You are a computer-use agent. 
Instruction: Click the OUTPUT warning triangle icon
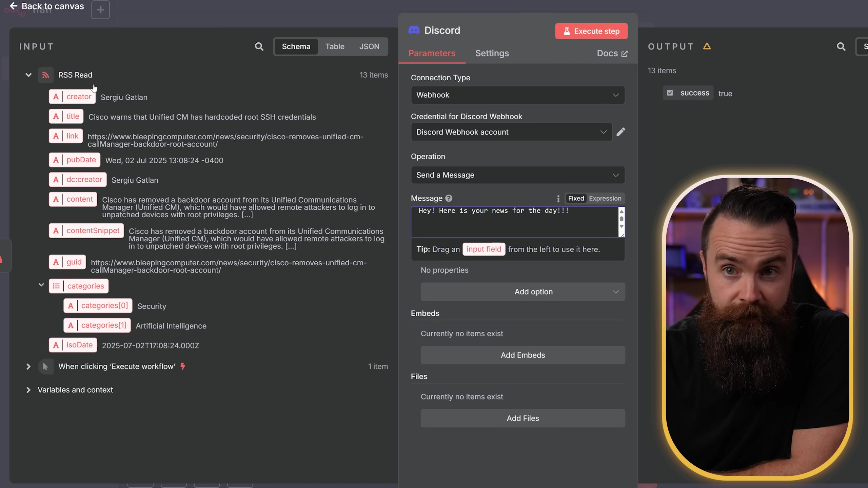pyautogui.click(x=707, y=46)
